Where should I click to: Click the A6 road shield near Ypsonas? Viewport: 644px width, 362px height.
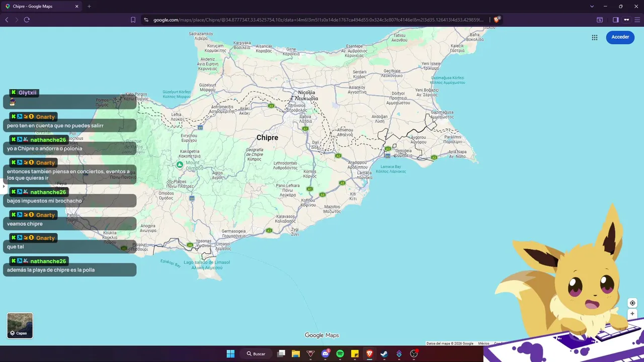(190, 245)
